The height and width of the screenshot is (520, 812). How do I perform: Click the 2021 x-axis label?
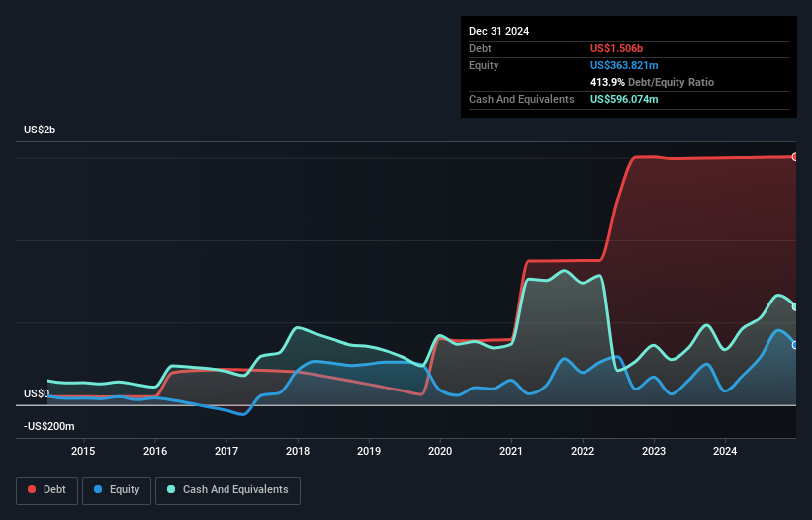tap(511, 451)
